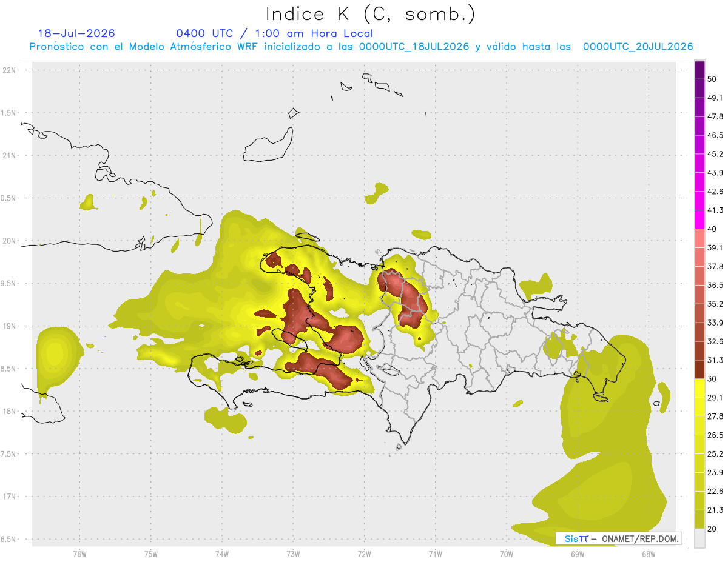Click the "49.1" colorbar value
728x562 pixels.
[715, 98]
